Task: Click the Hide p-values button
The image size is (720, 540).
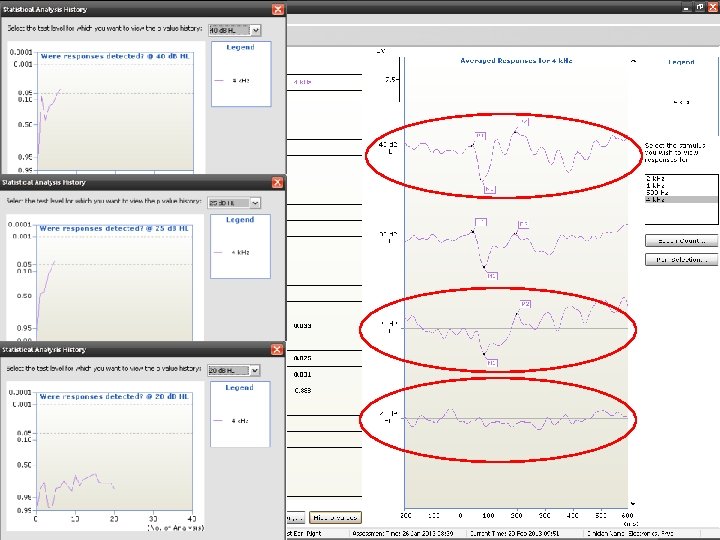Action: point(335,518)
